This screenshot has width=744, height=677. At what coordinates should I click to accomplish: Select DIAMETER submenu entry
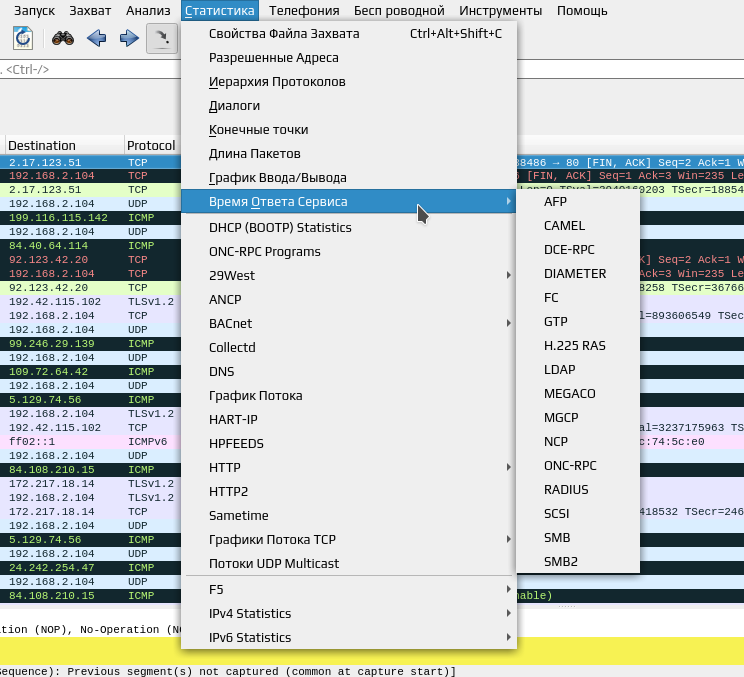point(578,274)
